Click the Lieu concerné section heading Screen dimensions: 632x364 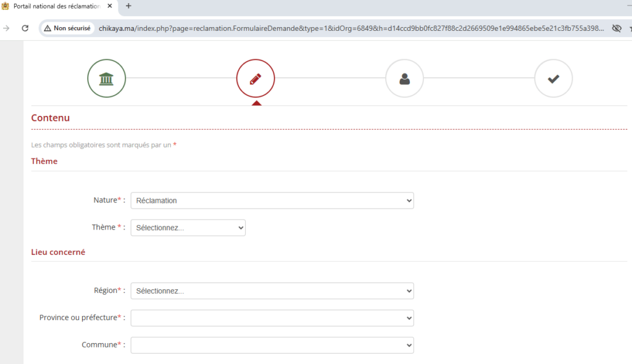58,252
